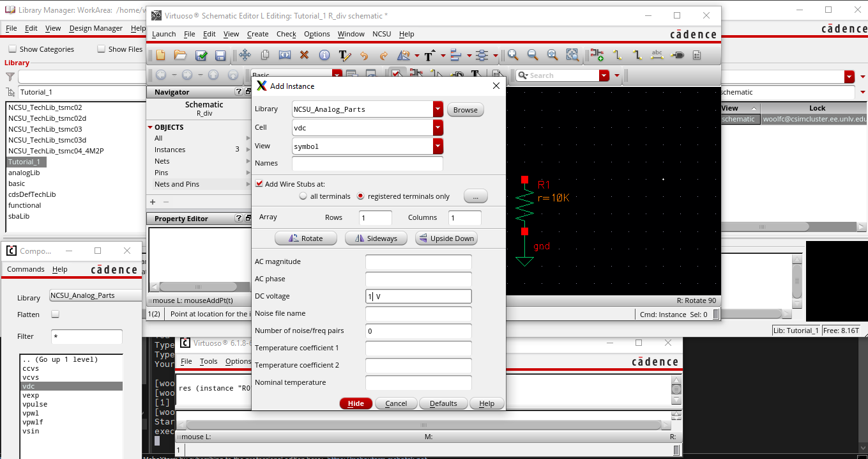Toggle the Flatten checkbox
Image resolution: width=868 pixels, height=459 pixels.
coord(55,315)
